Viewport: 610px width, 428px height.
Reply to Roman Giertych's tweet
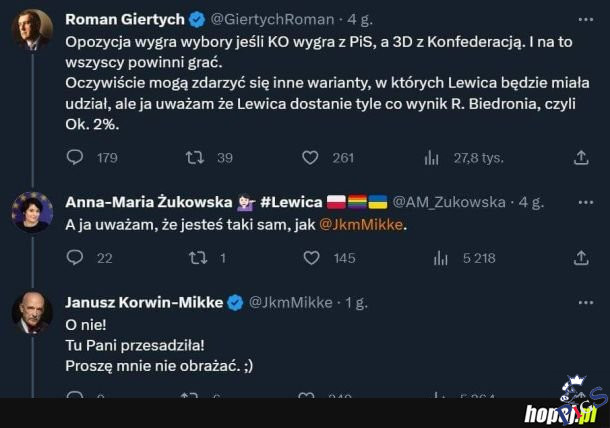pyautogui.click(x=75, y=157)
